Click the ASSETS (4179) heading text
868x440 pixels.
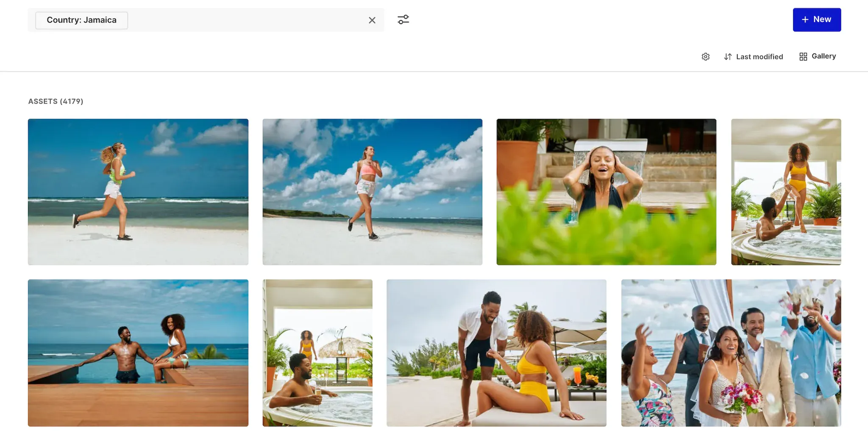click(x=56, y=101)
